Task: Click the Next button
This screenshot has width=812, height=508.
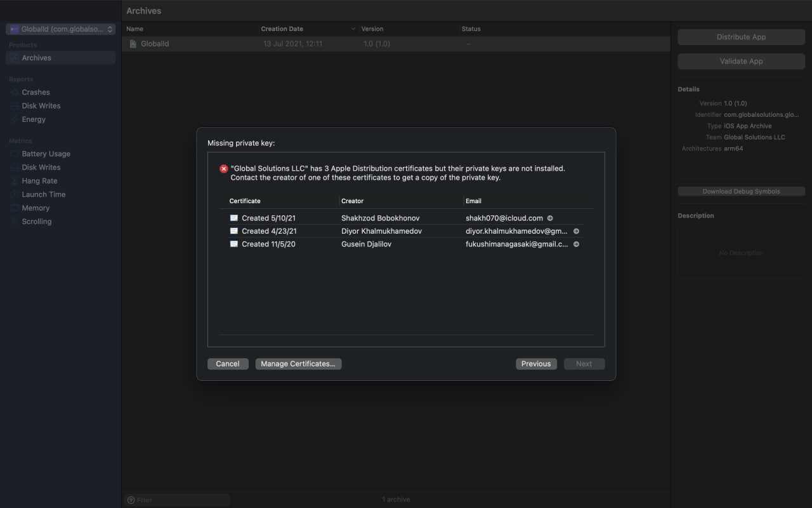Action: (584, 364)
